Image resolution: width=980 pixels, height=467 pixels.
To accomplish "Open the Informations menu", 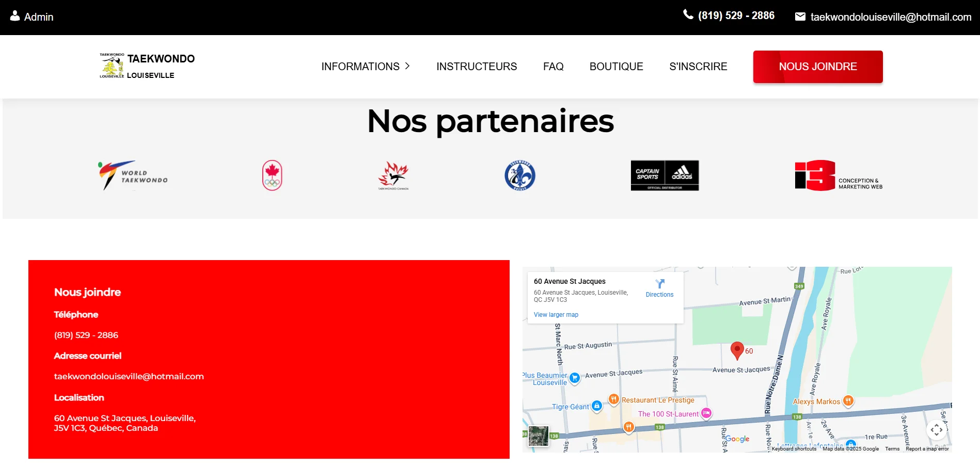I will click(366, 67).
